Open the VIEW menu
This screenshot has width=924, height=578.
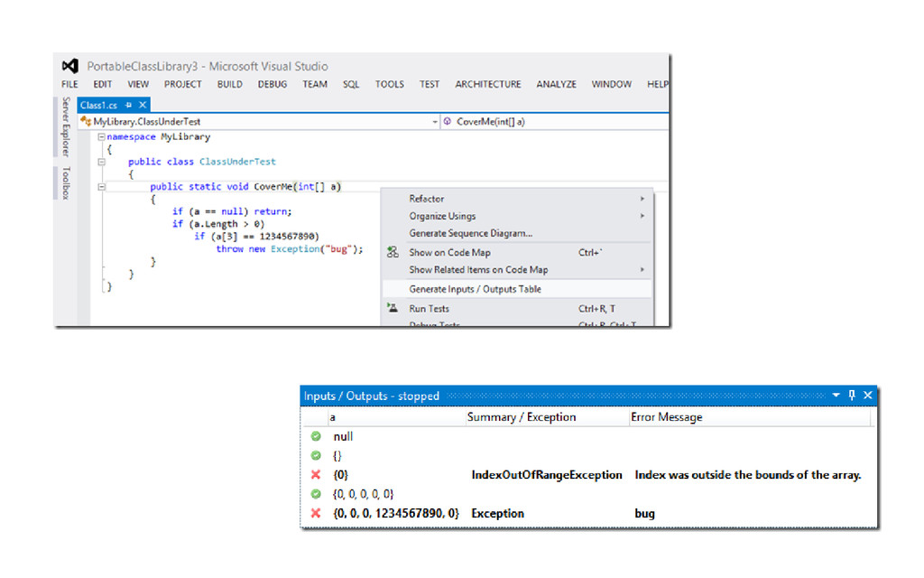138,84
